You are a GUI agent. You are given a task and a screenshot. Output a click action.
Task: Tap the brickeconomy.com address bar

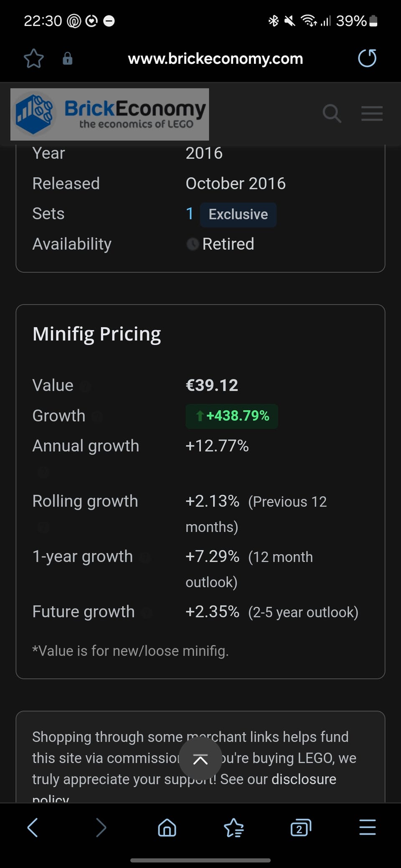[215, 58]
